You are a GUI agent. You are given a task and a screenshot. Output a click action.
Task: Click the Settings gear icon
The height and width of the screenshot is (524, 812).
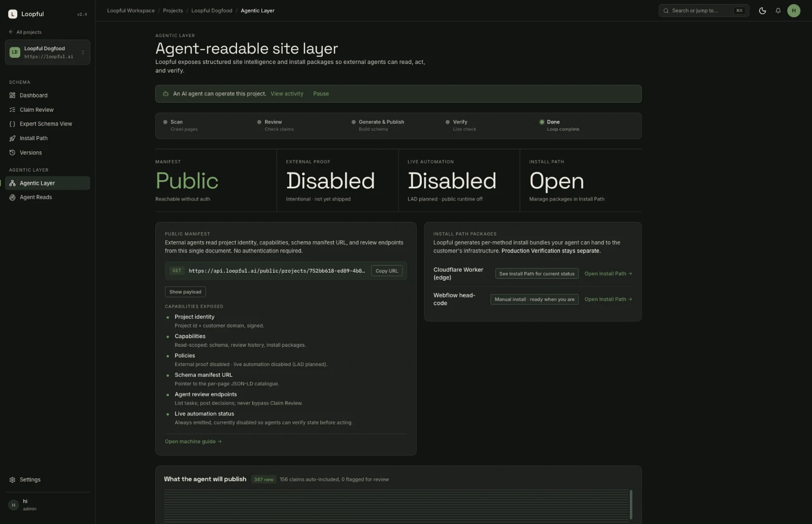pos(12,480)
